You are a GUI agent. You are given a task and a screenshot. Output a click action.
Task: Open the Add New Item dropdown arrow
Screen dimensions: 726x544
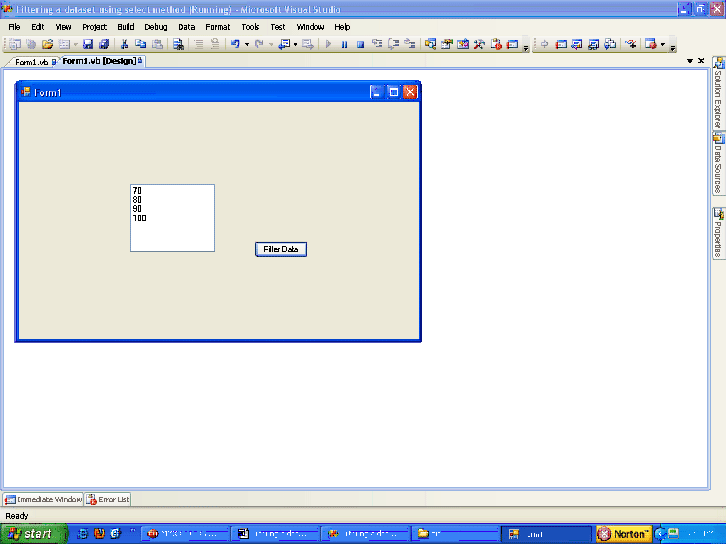coord(75,45)
